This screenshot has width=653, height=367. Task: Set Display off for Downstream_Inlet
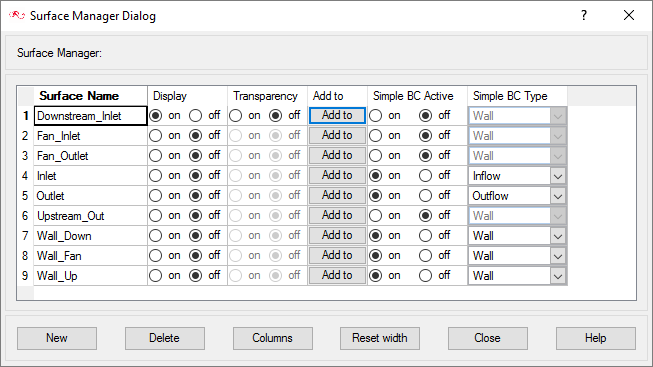point(195,115)
